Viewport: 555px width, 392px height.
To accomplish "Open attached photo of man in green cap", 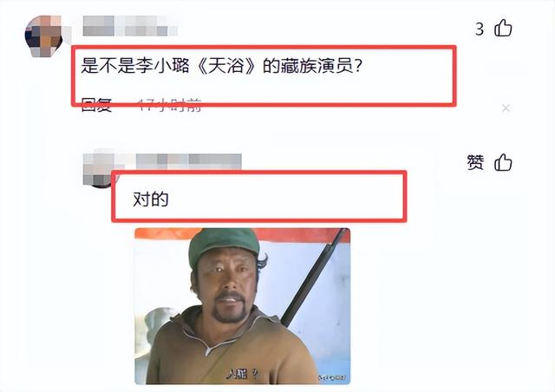I will click(x=243, y=306).
